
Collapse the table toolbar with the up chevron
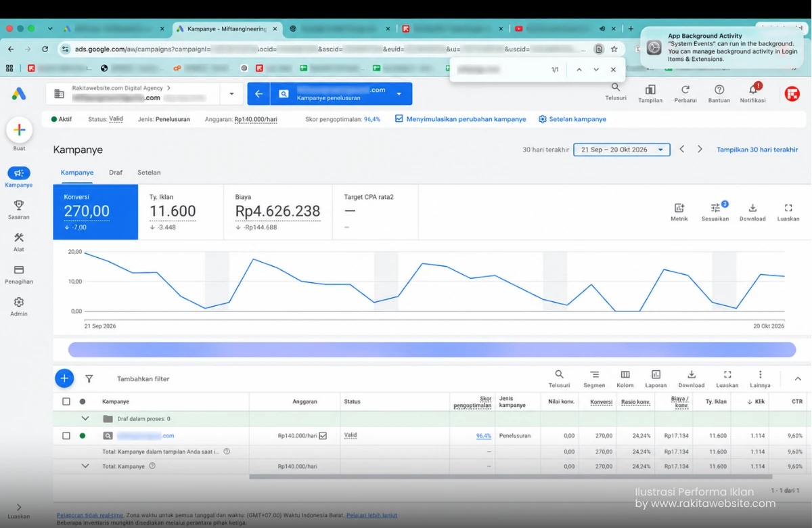[x=798, y=379]
